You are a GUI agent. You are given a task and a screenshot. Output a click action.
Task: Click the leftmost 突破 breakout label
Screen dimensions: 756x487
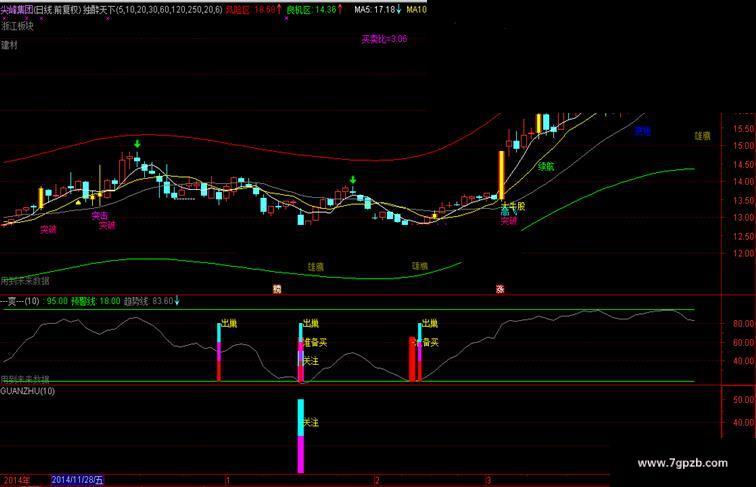coord(48,229)
